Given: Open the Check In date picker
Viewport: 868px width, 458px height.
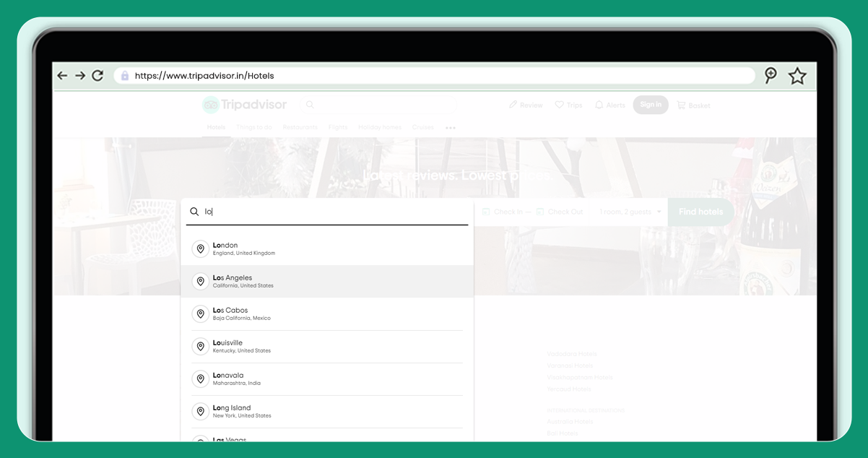Looking at the screenshot, I should (503, 212).
